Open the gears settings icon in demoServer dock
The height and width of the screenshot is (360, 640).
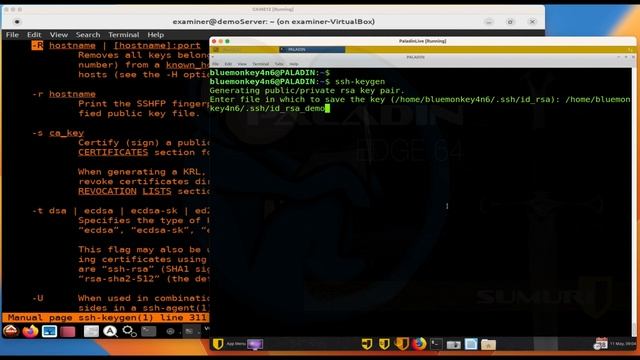[x=129, y=331]
